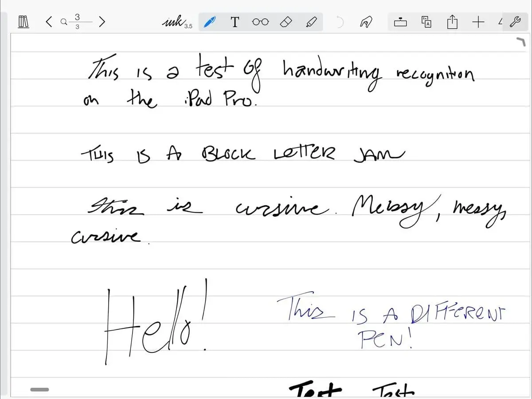
Task: Go to the next page
Action: 102,21
